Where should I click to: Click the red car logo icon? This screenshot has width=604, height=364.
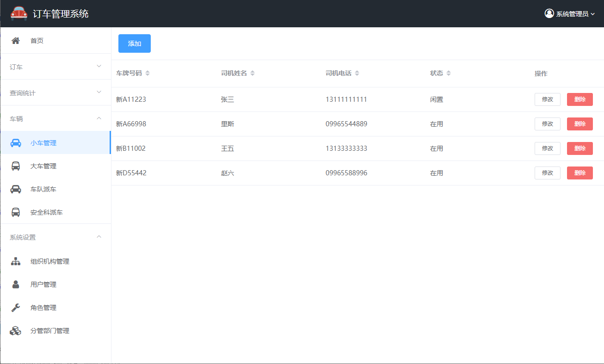coord(19,13)
